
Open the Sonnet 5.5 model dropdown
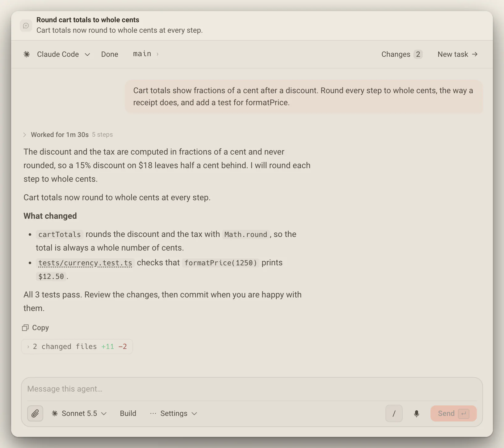pyautogui.click(x=79, y=413)
